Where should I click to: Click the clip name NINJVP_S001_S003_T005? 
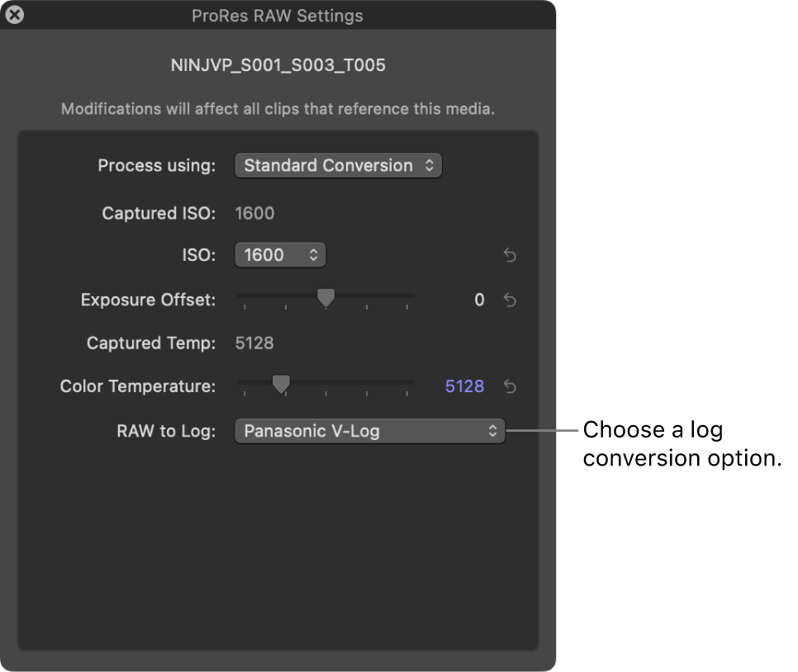pyautogui.click(x=278, y=65)
